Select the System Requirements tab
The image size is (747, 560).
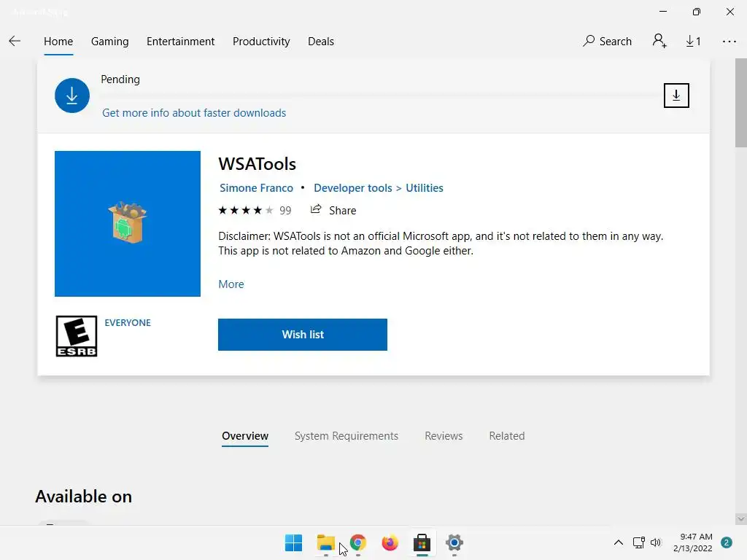pyautogui.click(x=347, y=436)
